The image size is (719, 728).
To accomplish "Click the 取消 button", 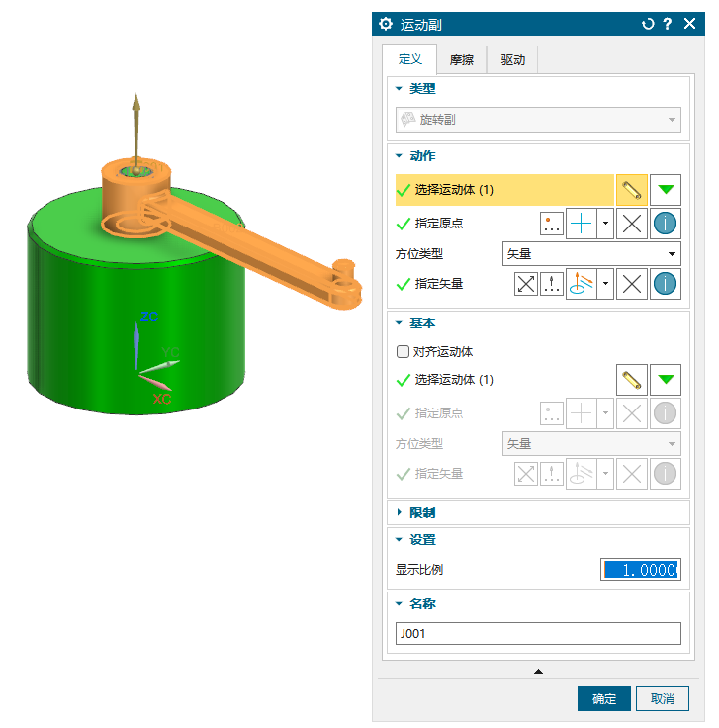I will (662, 699).
